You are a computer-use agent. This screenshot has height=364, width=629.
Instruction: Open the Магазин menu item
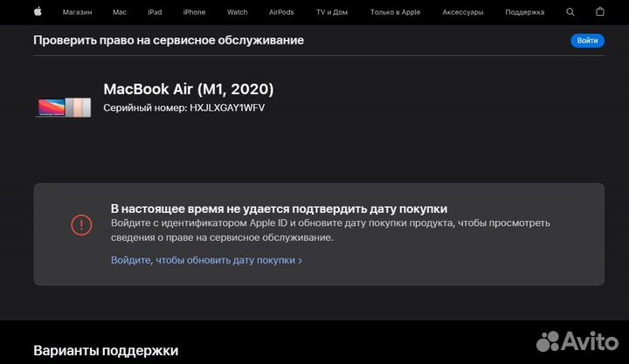tap(77, 12)
